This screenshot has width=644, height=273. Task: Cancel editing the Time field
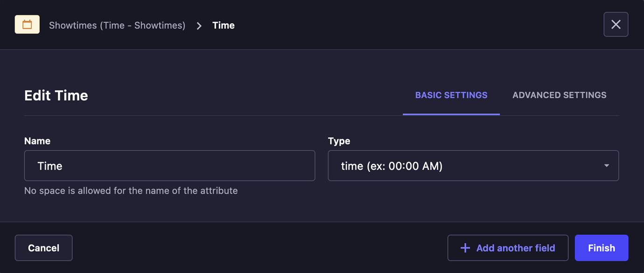coord(43,248)
